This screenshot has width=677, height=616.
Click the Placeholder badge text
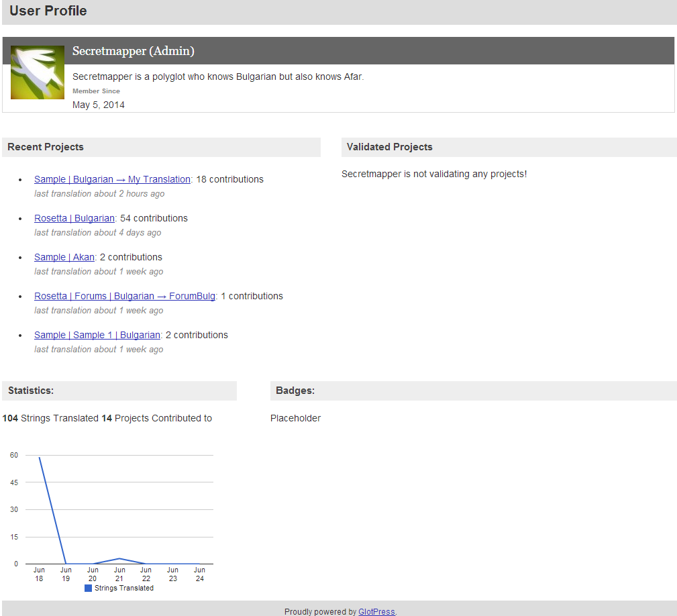295,418
